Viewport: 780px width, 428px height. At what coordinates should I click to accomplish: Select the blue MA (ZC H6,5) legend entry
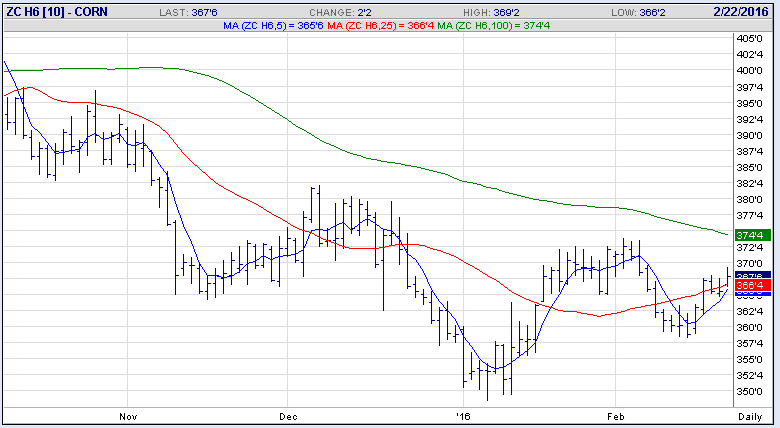[286, 24]
